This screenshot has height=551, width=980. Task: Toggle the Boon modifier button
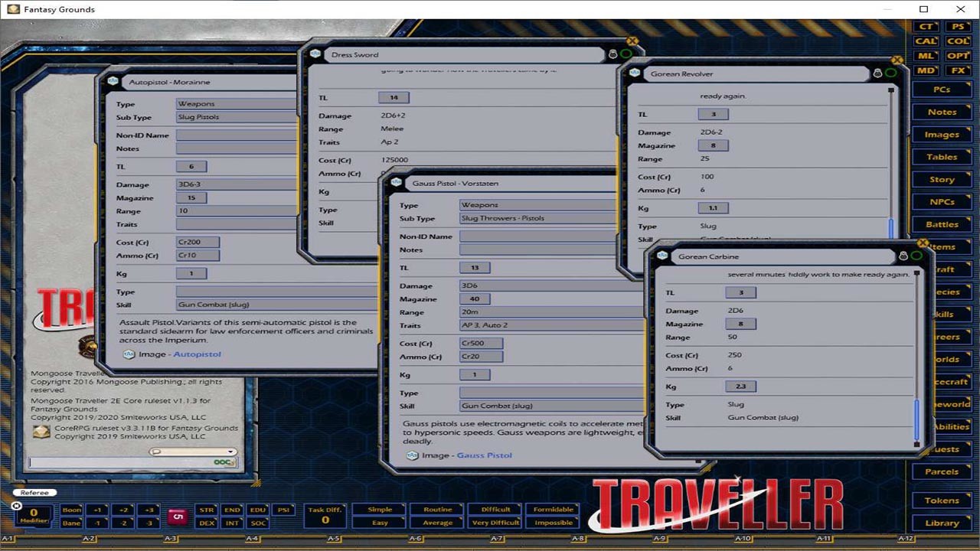pos(73,508)
